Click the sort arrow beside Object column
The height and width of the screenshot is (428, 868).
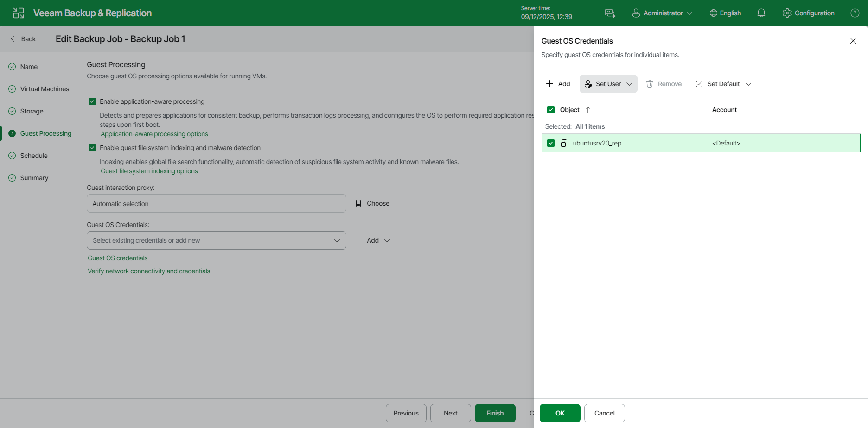click(x=588, y=110)
